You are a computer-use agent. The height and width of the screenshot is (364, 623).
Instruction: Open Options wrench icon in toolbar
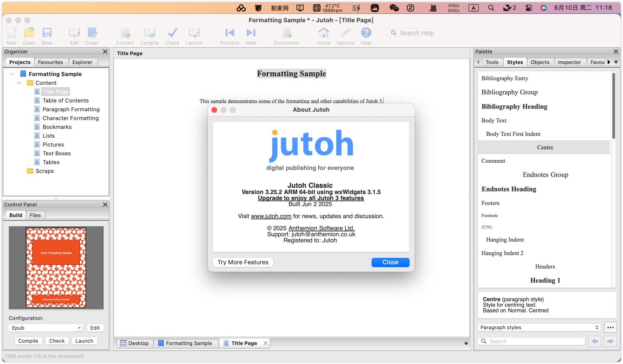pos(345,33)
